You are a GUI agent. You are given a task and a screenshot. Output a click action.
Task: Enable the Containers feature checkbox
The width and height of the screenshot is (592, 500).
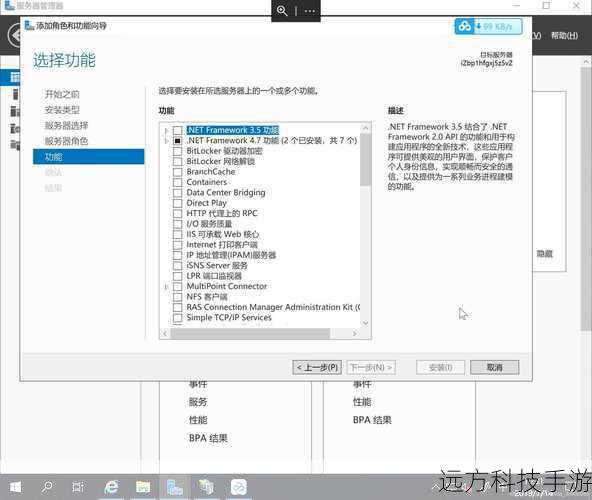pyautogui.click(x=177, y=182)
